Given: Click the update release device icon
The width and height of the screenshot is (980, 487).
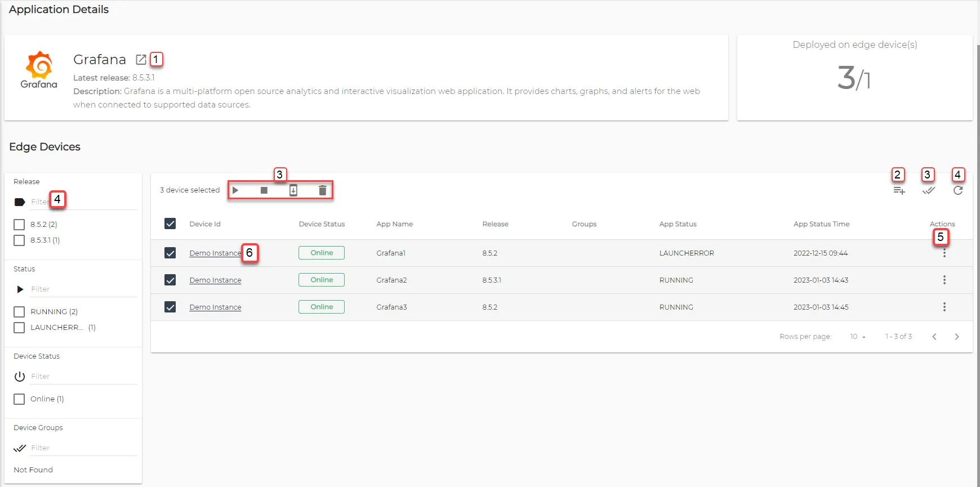Looking at the screenshot, I should [293, 190].
